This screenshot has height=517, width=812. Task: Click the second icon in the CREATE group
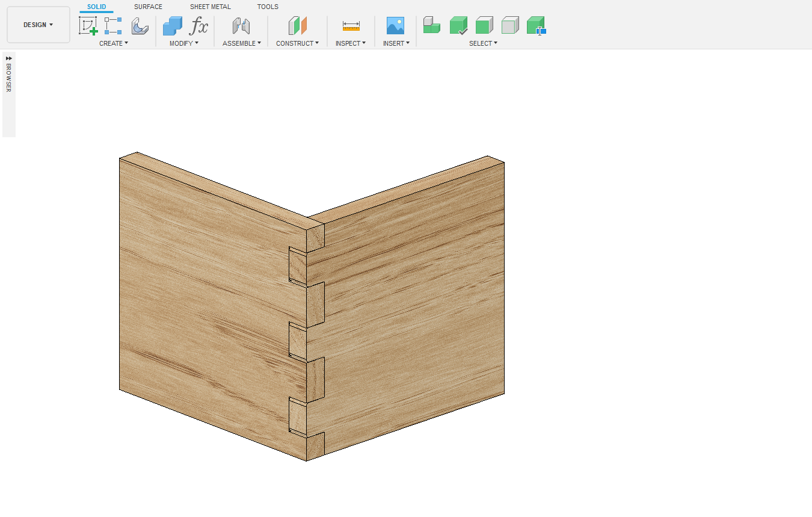coord(113,26)
